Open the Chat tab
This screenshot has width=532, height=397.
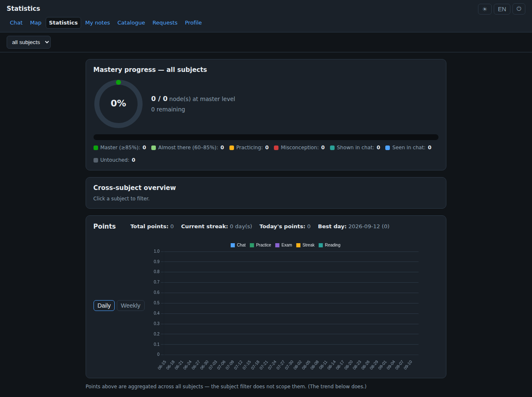(16, 23)
